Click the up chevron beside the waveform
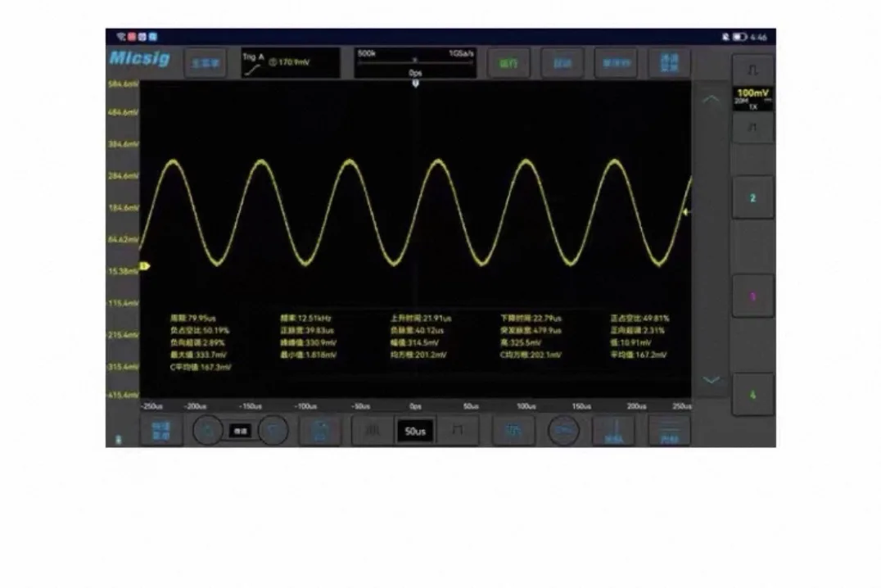The image size is (881, 588). coord(712,99)
